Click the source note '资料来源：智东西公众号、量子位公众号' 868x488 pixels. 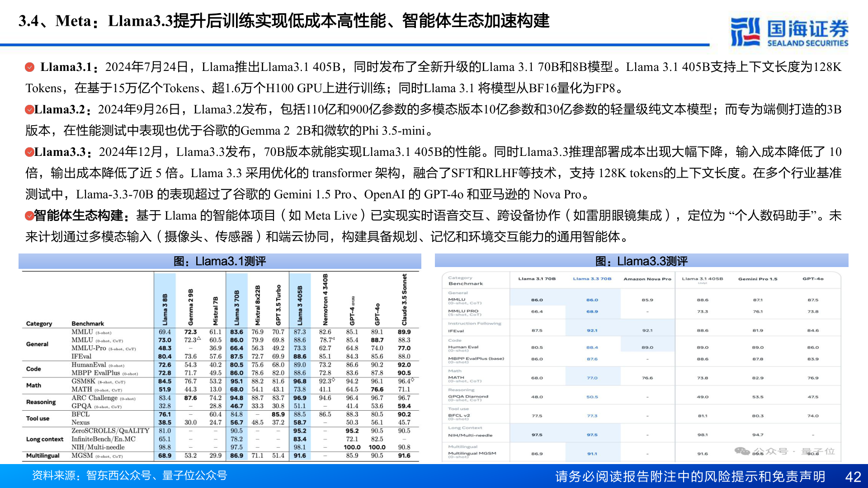pyautogui.click(x=129, y=476)
